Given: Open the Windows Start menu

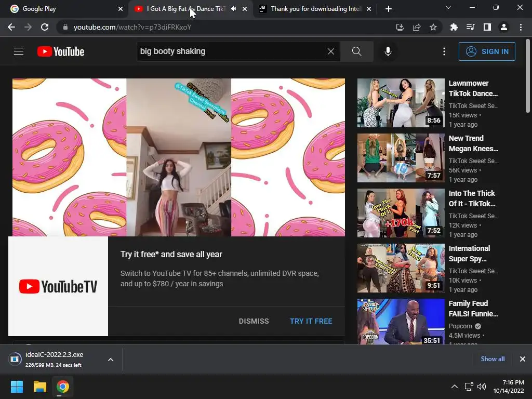Looking at the screenshot, I should click(x=17, y=387).
